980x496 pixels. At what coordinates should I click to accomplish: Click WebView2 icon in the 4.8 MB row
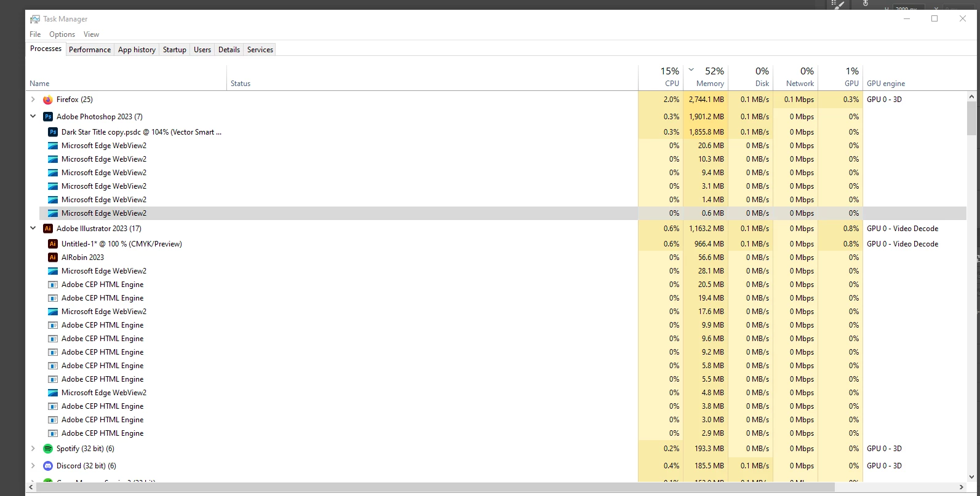click(53, 393)
